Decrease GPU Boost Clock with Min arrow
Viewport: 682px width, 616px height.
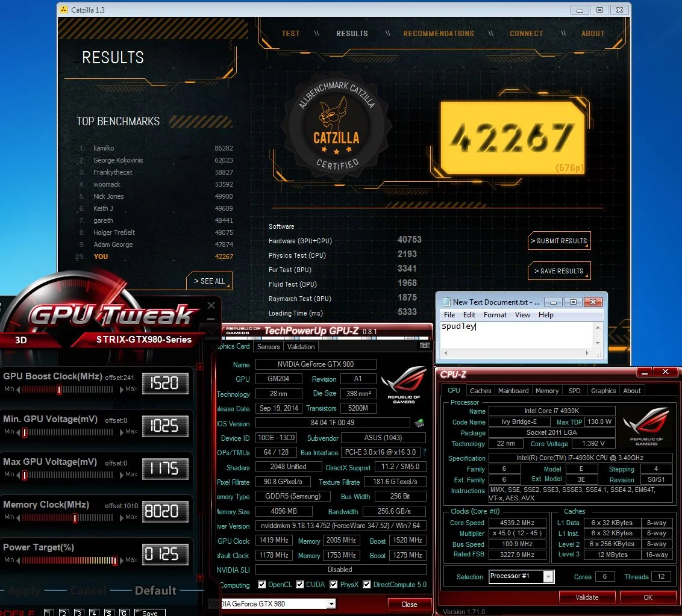point(18,389)
